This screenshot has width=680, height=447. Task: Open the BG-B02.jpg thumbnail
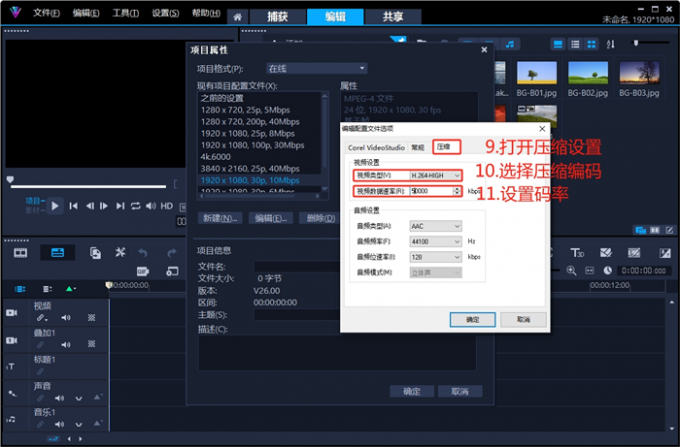pos(588,73)
